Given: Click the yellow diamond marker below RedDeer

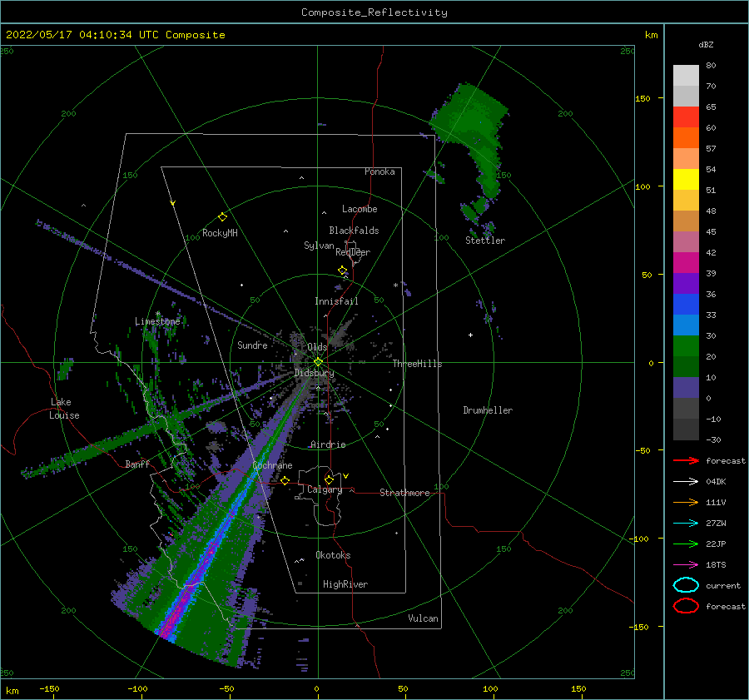Looking at the screenshot, I should coord(342,271).
